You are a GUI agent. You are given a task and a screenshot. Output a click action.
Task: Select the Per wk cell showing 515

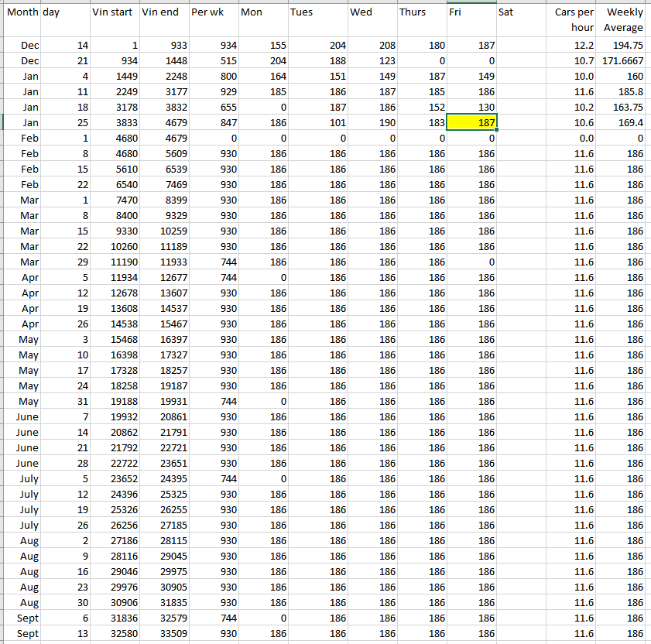[x=214, y=60]
